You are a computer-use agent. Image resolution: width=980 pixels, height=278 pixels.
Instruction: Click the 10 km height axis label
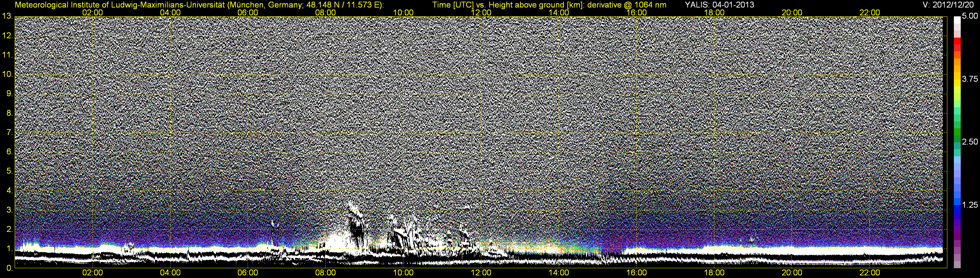point(7,74)
